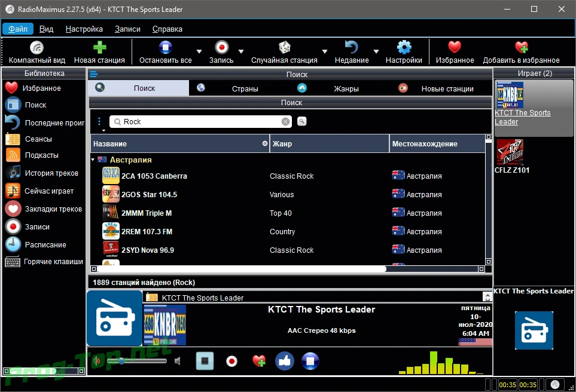The height and width of the screenshot is (392, 576).
Task: Click the search field containing Rock
Action: (x=200, y=121)
